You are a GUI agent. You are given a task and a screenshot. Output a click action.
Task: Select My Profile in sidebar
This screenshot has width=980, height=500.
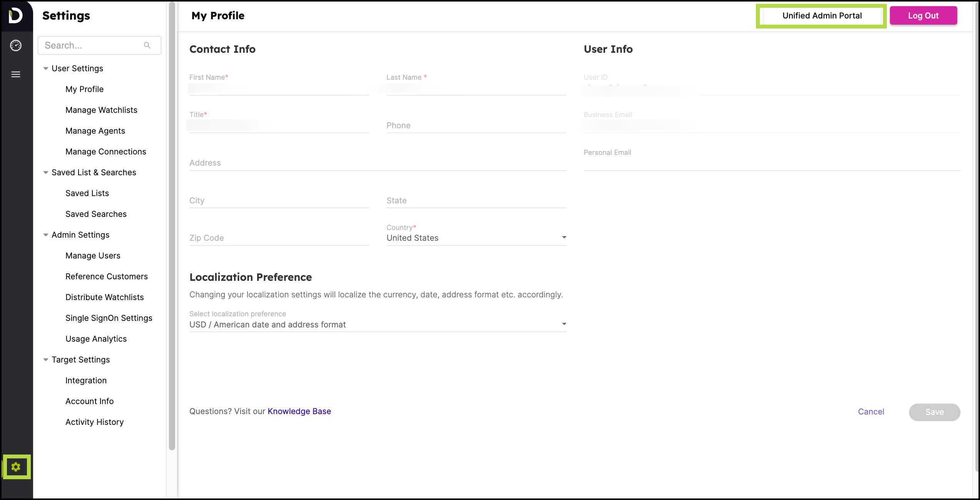coord(84,89)
